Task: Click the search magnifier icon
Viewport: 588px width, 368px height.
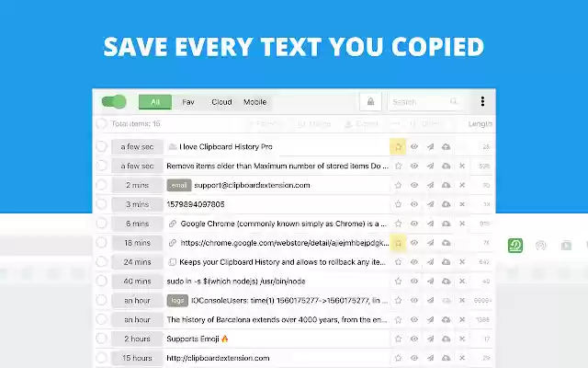Action: tap(453, 101)
